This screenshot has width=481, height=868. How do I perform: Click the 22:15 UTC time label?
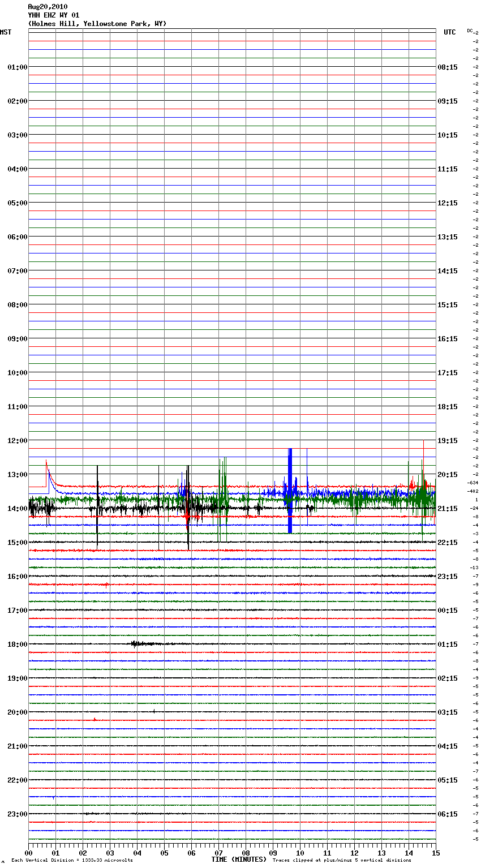[x=448, y=543]
